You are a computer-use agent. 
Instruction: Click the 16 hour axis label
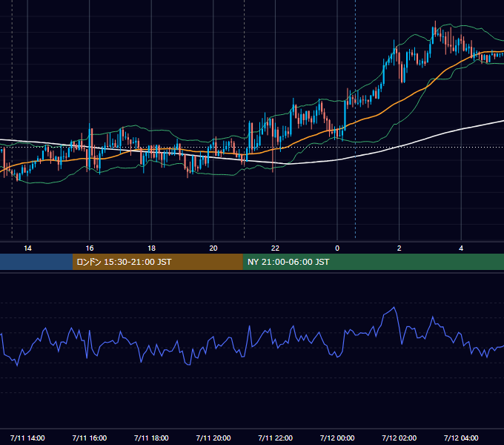pos(90,248)
